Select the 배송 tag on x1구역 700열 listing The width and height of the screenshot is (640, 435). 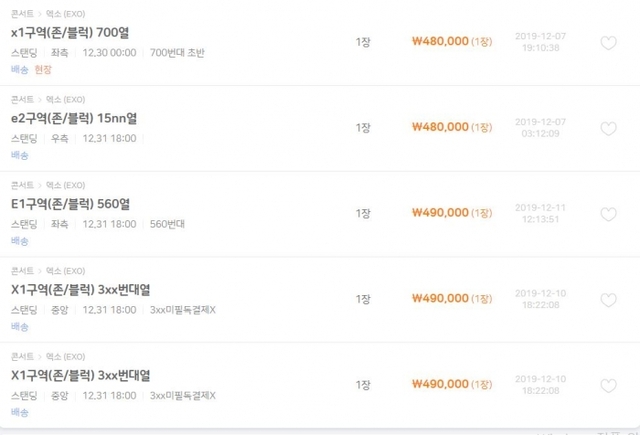(20, 70)
